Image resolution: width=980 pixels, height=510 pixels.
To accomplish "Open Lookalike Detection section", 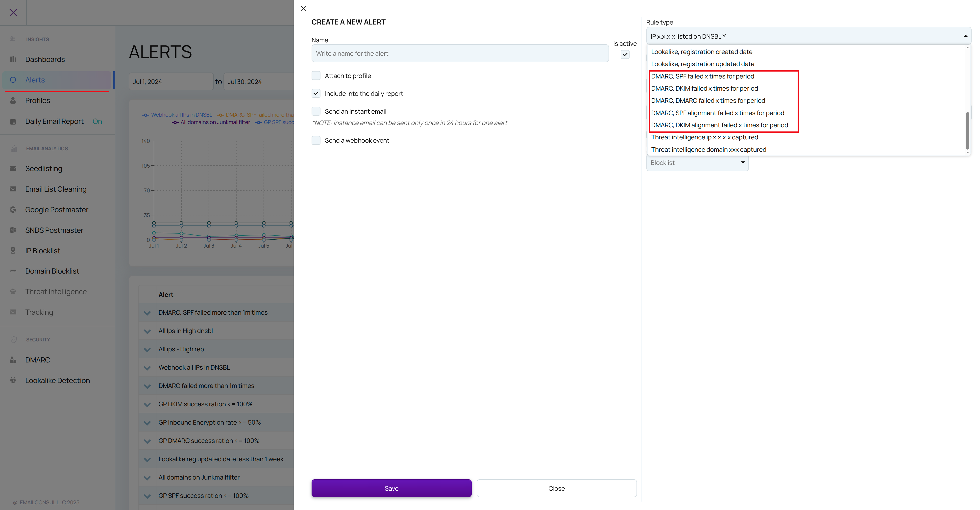I will point(57,380).
